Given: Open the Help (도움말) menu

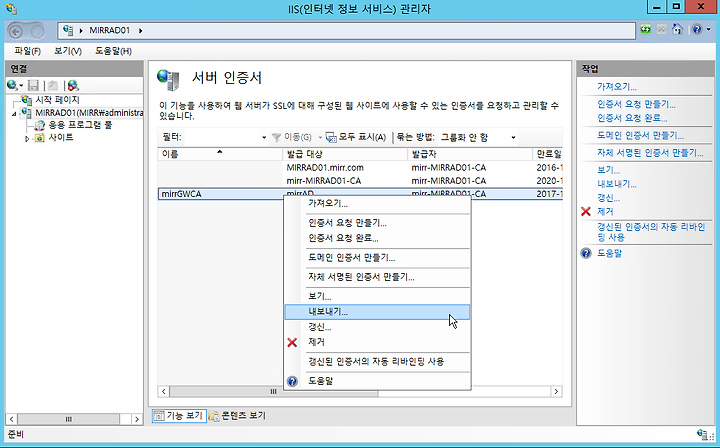Looking at the screenshot, I should pyautogui.click(x=113, y=51).
